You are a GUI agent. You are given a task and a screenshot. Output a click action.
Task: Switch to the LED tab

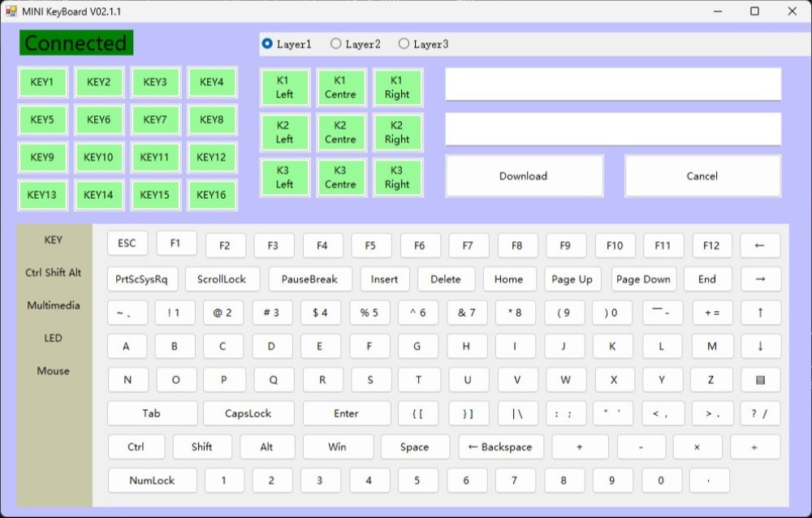click(x=54, y=338)
